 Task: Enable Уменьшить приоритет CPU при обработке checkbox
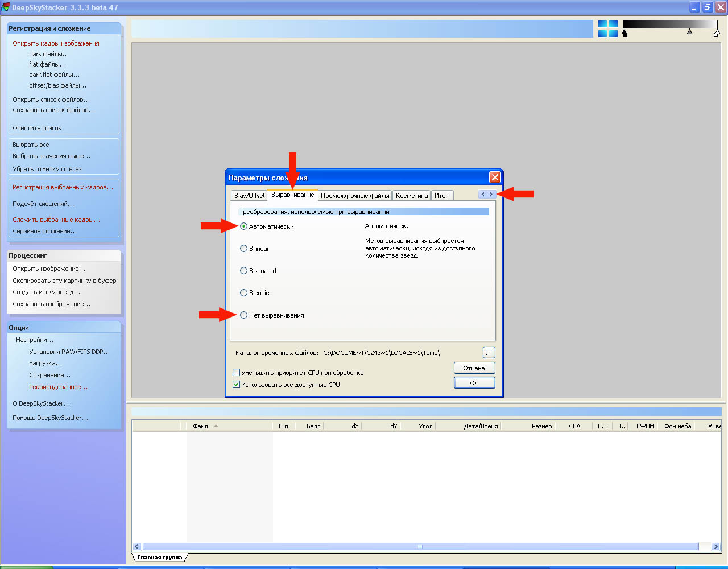237,373
